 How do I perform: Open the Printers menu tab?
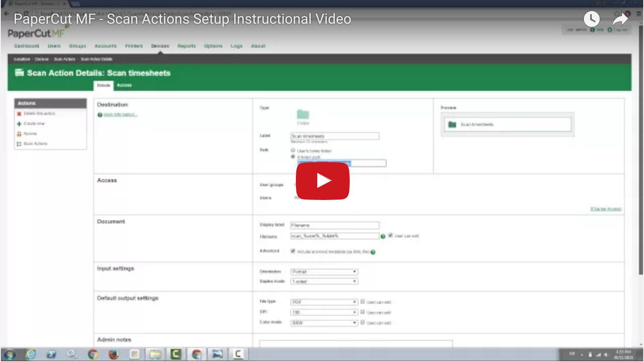(134, 46)
